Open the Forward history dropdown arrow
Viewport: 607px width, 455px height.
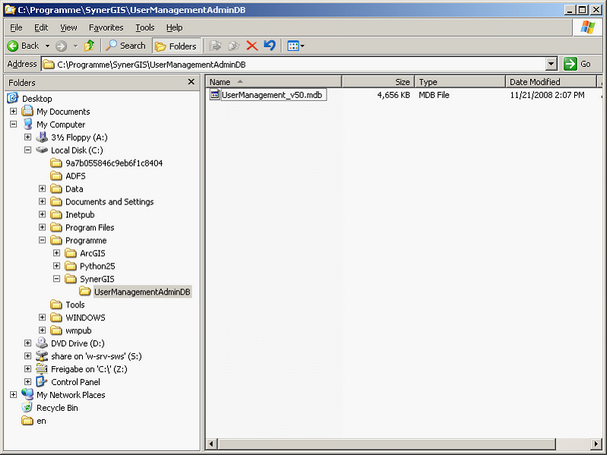pos(75,46)
